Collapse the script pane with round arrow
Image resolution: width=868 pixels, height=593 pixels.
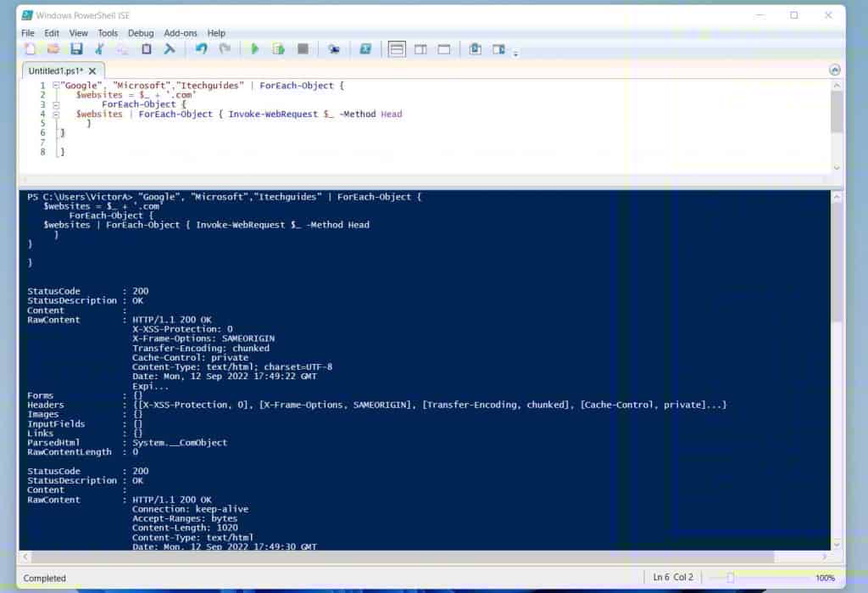point(835,70)
